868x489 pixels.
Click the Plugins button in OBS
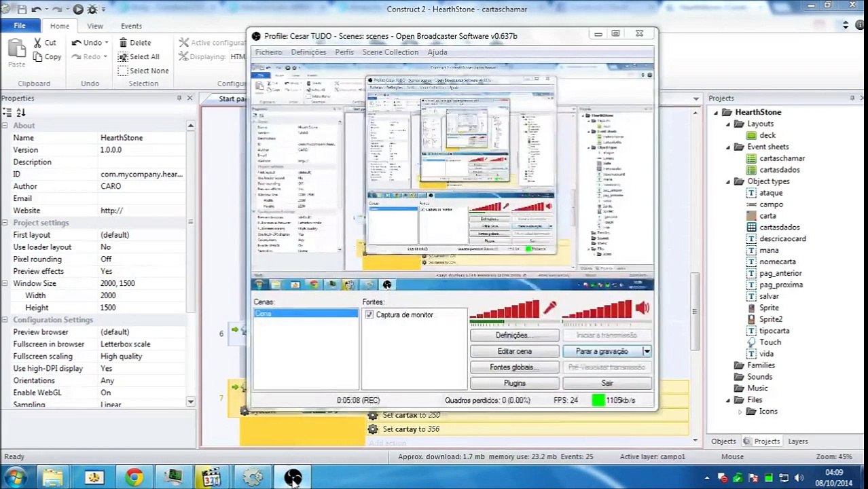(514, 383)
